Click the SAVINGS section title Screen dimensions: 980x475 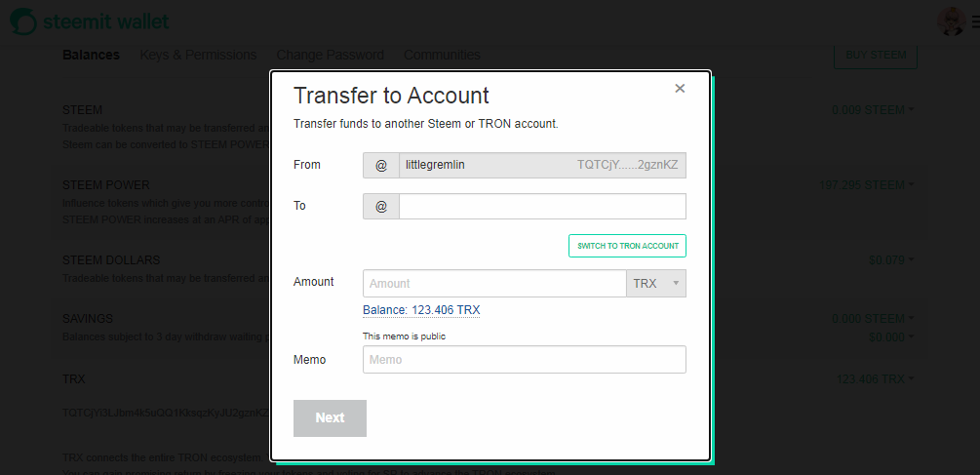[88, 319]
